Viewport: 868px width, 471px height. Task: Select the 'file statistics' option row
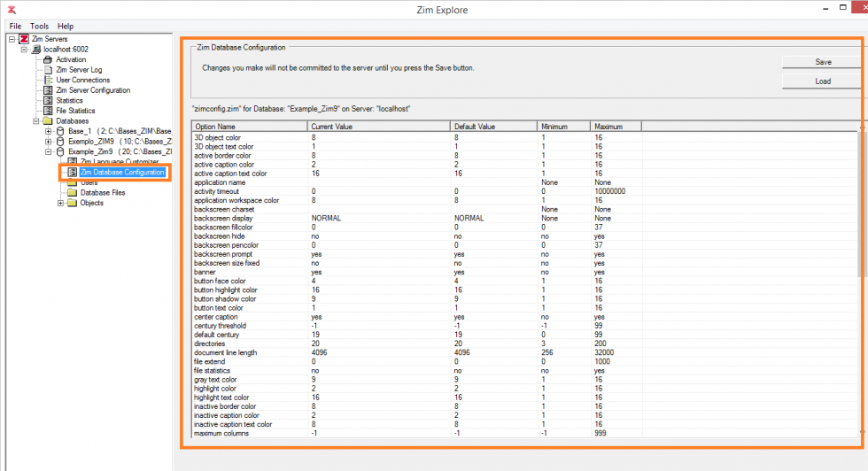click(526, 370)
